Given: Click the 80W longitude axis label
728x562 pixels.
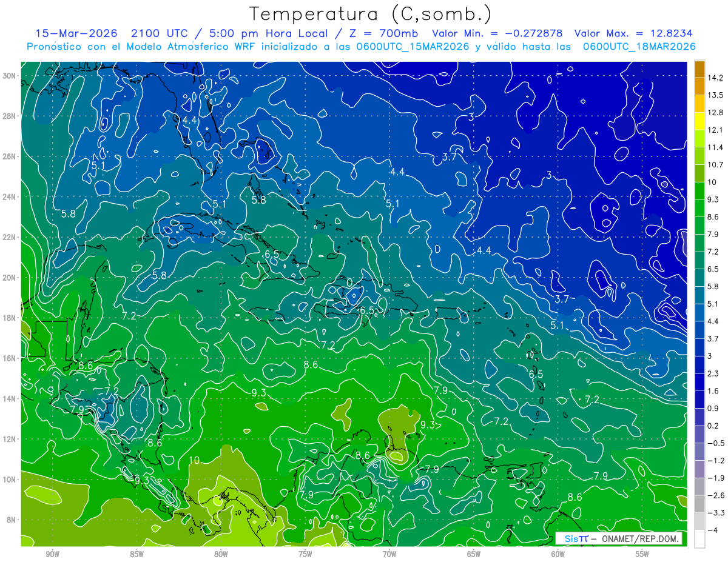Looking at the screenshot, I should [x=221, y=554].
